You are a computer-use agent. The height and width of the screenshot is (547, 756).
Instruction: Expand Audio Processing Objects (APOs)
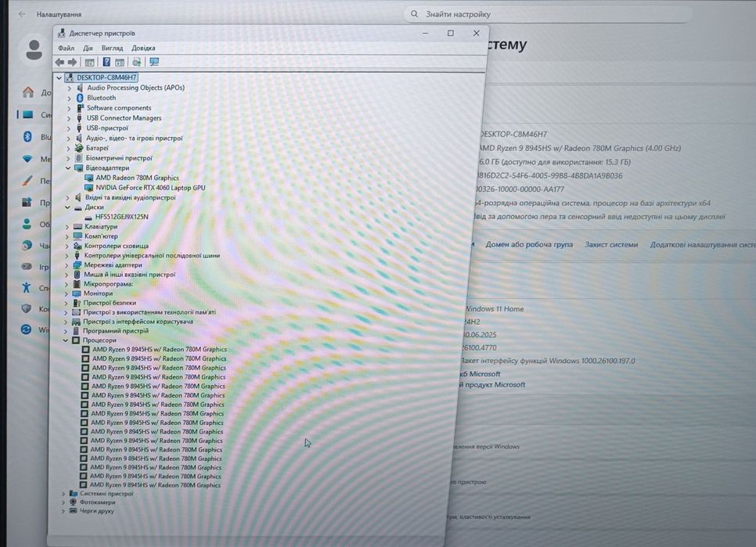pos(69,88)
